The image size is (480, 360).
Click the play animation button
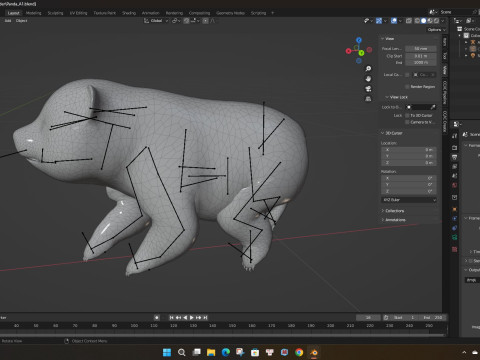192,318
